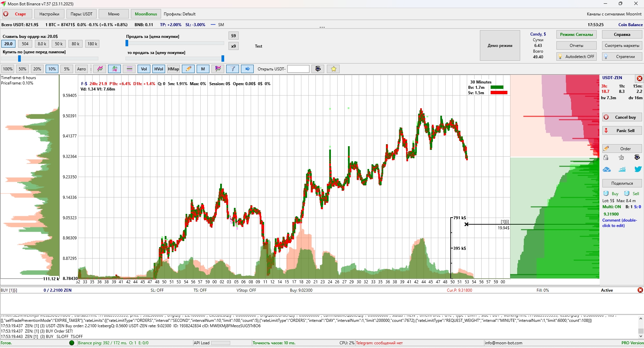Screen dimensions: 644x348
Task: Click the blue cloud chart icon
Action: pos(607,169)
